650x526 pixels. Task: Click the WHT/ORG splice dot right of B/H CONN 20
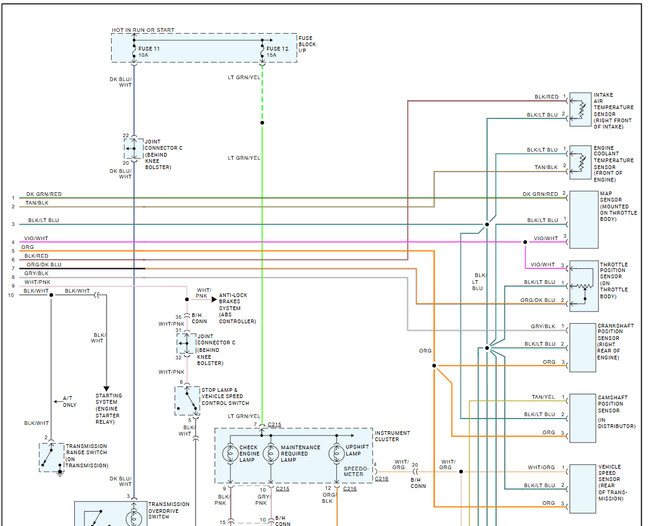coord(461,472)
